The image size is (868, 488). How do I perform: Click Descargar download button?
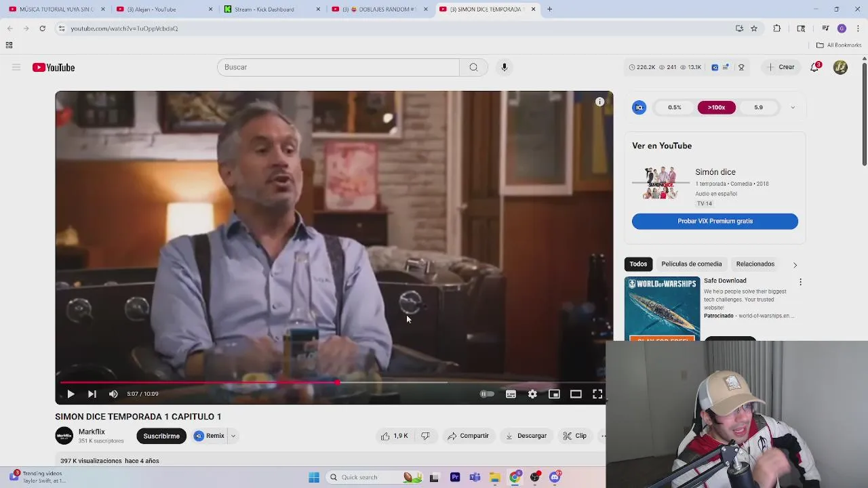(x=526, y=436)
